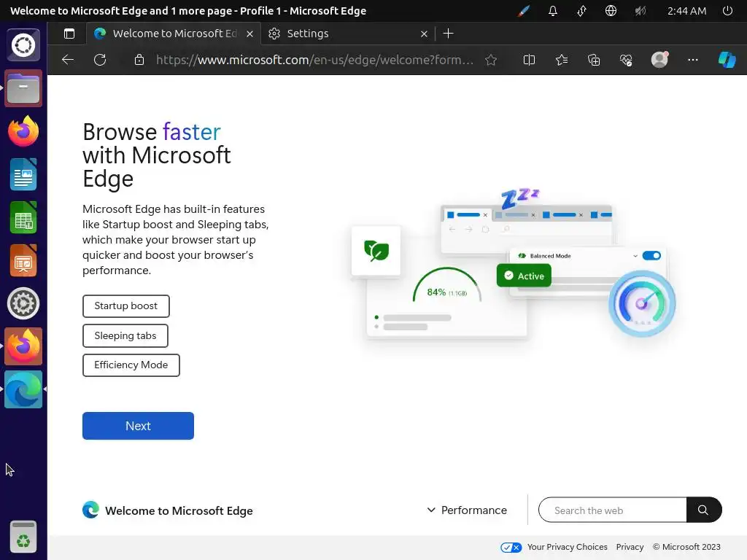Close the Welcome to Microsoft Edge tab

249,34
